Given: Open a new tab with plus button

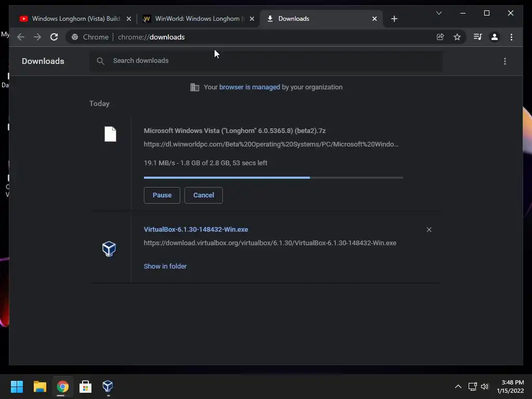Looking at the screenshot, I should point(394,19).
